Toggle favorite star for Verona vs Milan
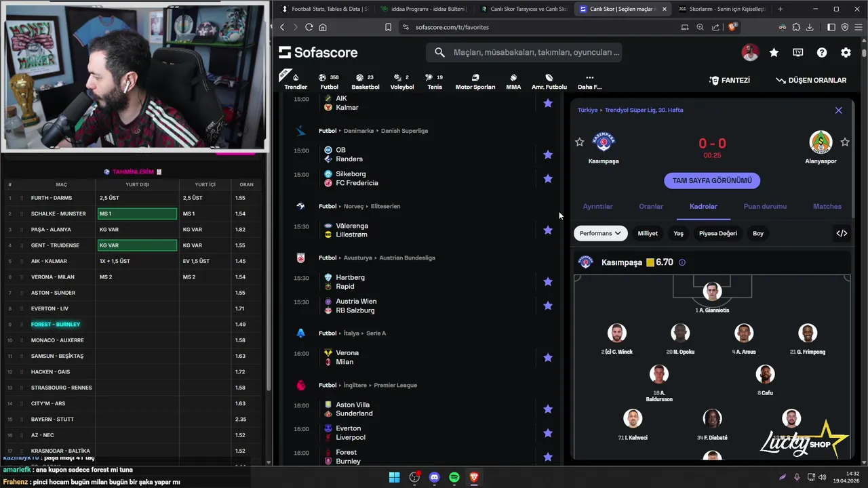868x488 pixels. point(548,357)
